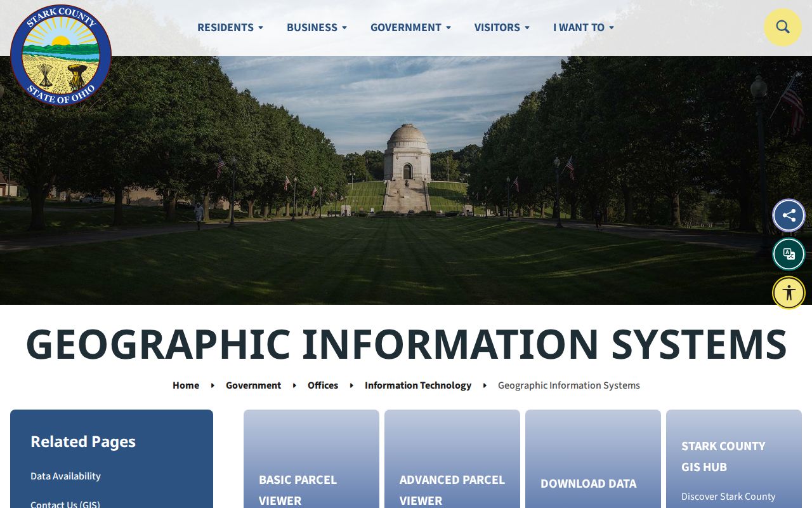Expand the Residents dropdown menu
The width and height of the screenshot is (812, 508).
230,27
